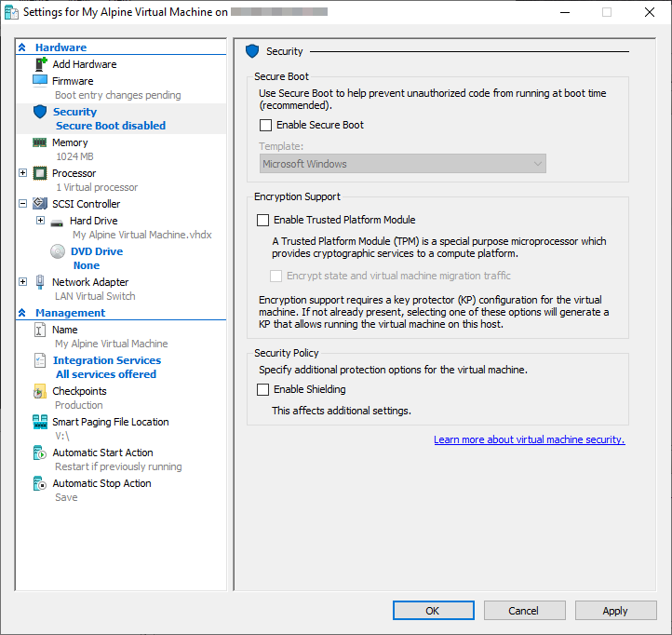Expand the Hard Drive tree node
Image resolution: width=672 pixels, height=635 pixels.
[40, 221]
